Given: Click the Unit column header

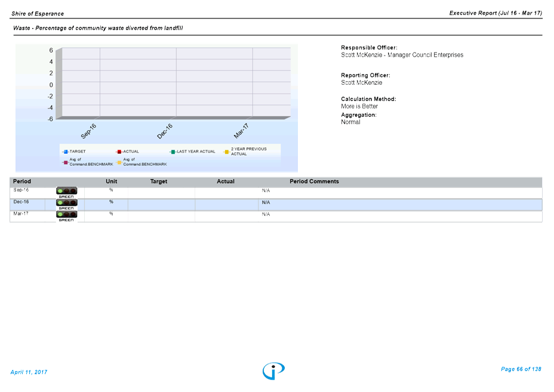Looking at the screenshot, I should tap(111, 181).
